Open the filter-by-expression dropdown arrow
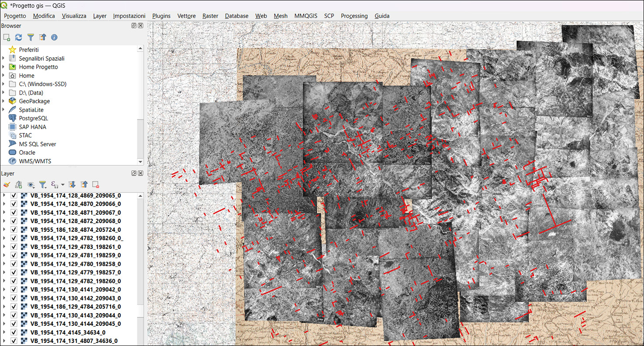 (63, 185)
